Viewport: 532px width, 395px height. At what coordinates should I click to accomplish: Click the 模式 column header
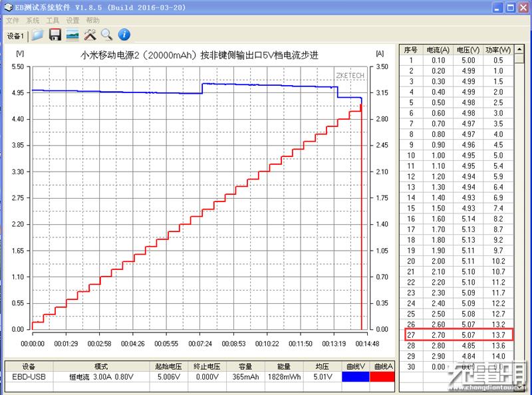pos(102,366)
